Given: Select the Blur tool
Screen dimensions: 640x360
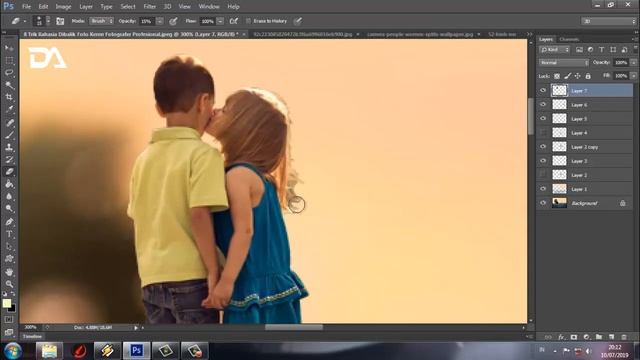Looking at the screenshot, I should click(9, 196).
